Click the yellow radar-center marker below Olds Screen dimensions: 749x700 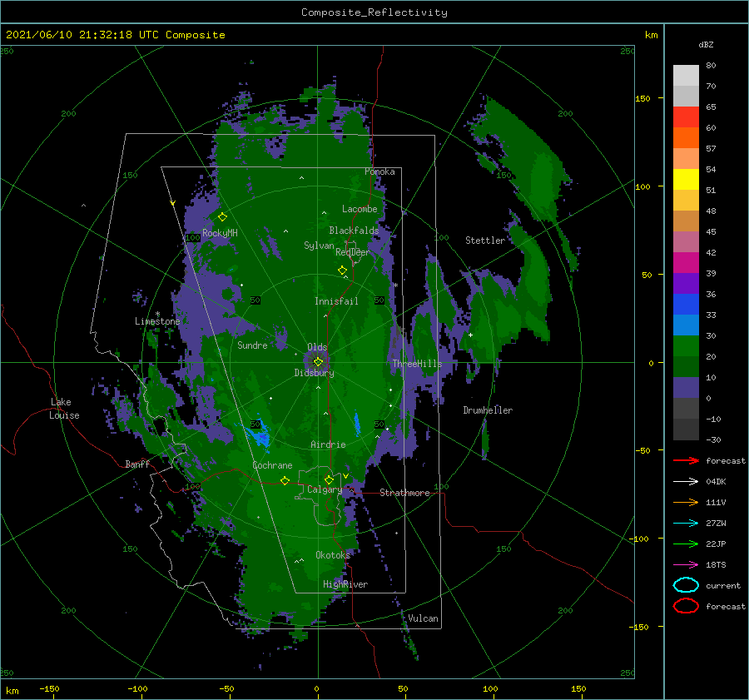tap(318, 362)
